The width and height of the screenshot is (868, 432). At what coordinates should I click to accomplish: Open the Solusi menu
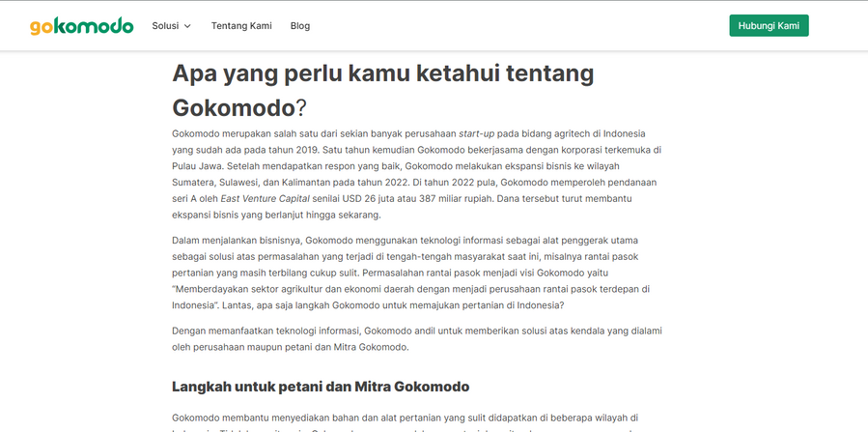click(x=165, y=26)
